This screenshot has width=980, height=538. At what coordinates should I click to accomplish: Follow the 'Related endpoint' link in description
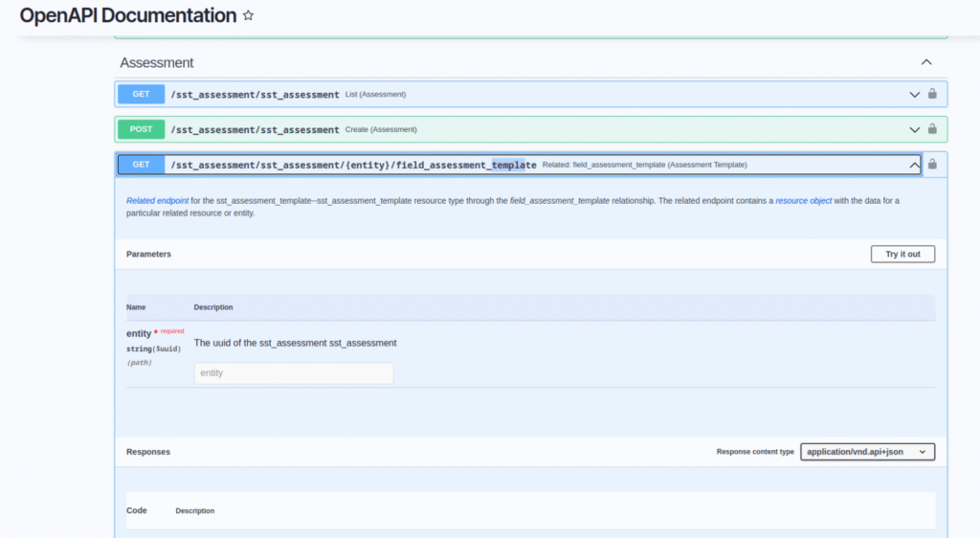tap(157, 201)
